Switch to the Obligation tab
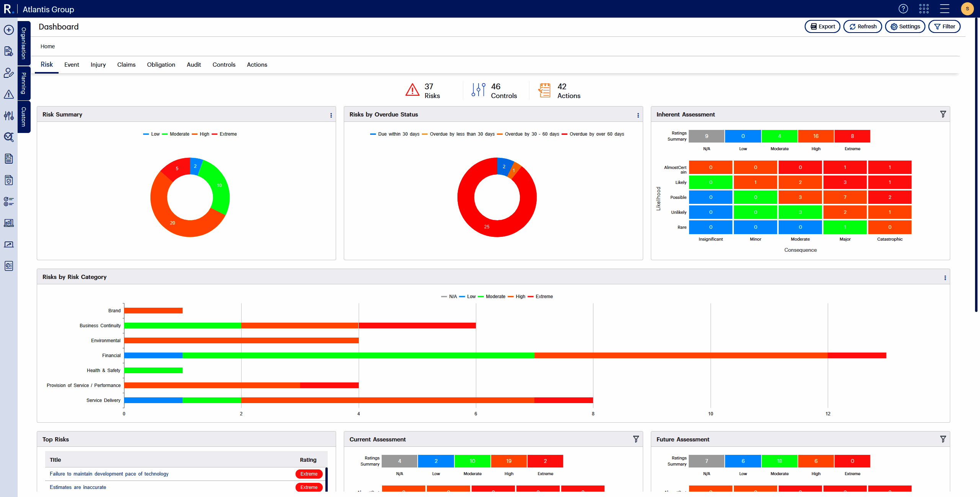 (x=161, y=65)
